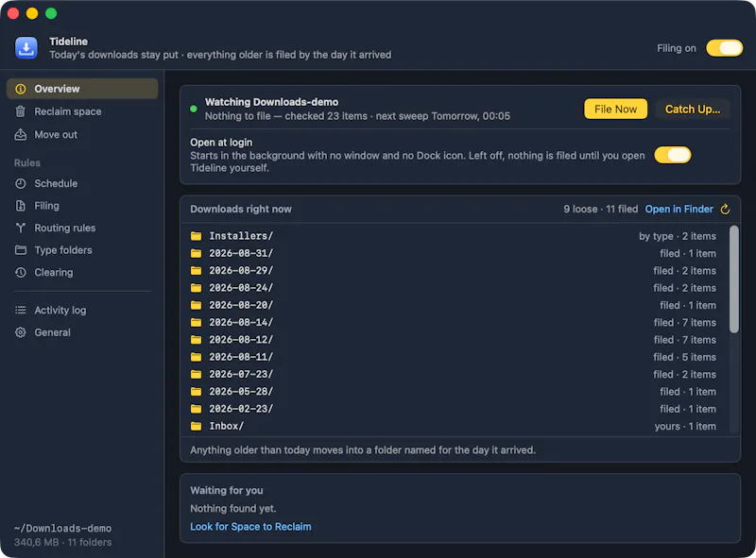756x558 pixels.
Task: Click the Inbox/ folder icon
Action: click(x=196, y=426)
